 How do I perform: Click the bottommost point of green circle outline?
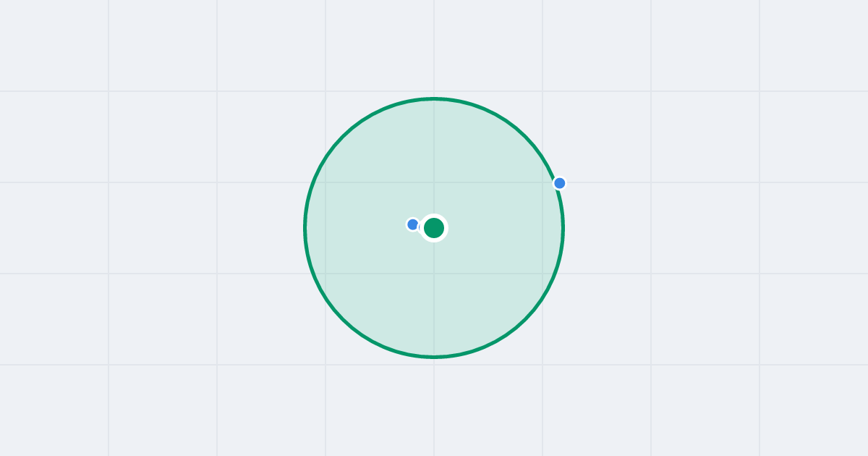coord(434,357)
